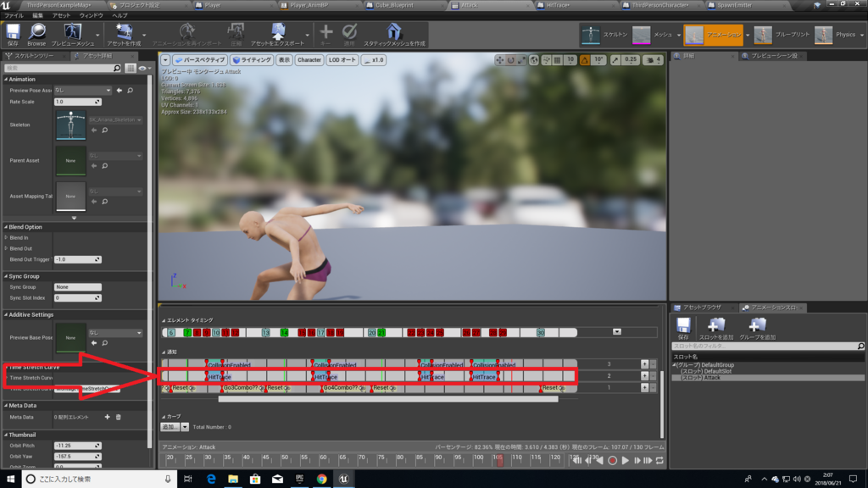Browse to Skeleton asset magnifier icon
868x488 pixels.
pos(104,130)
